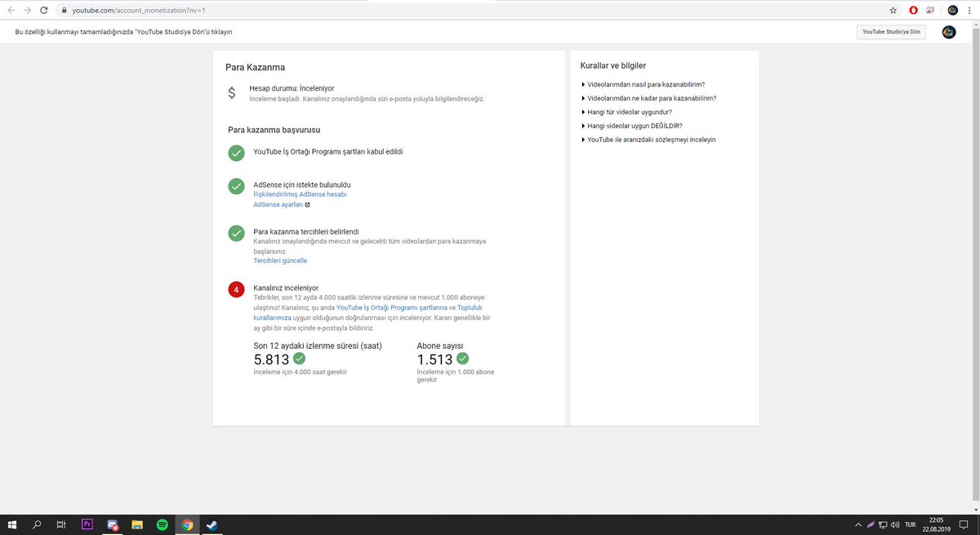Open the red hand ad-blocker extension
This screenshot has width=980, height=535.
(913, 11)
